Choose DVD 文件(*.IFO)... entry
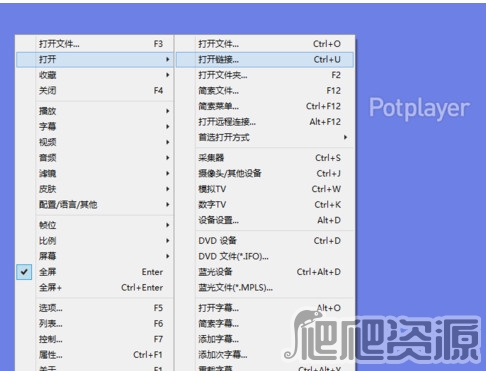This screenshot has height=371, width=486. pyautogui.click(x=265, y=256)
